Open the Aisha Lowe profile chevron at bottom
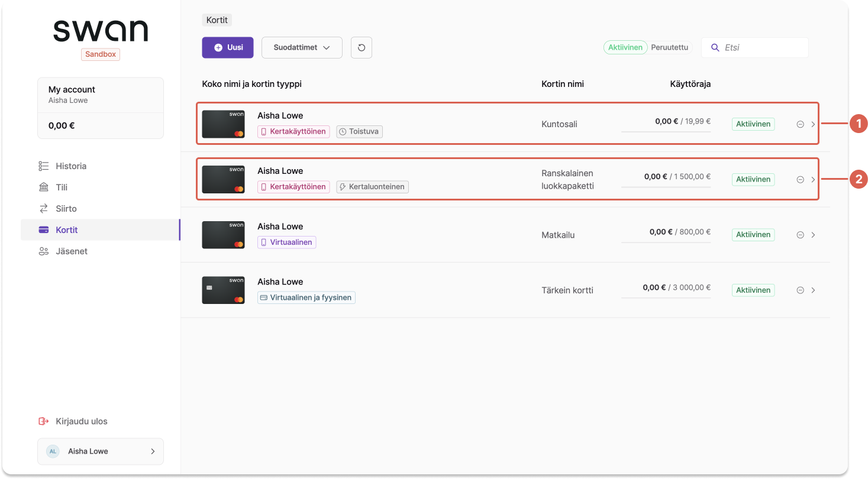The width and height of the screenshot is (868, 479). 153,451
